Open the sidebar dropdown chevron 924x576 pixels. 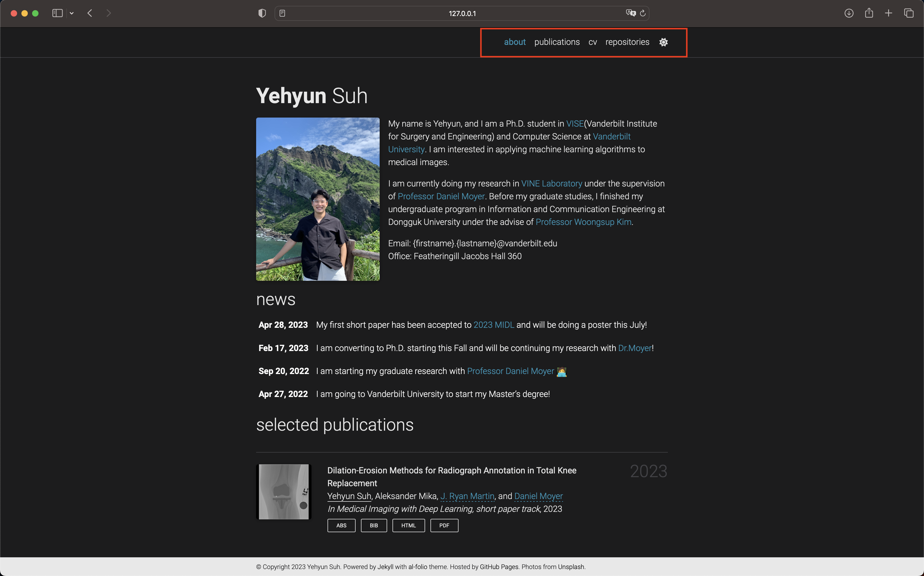click(x=72, y=13)
